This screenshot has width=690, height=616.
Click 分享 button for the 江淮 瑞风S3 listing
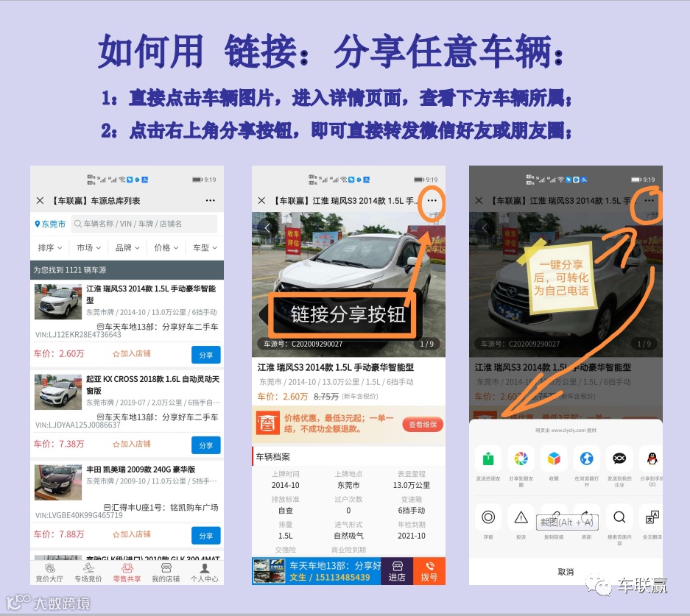[206, 355]
